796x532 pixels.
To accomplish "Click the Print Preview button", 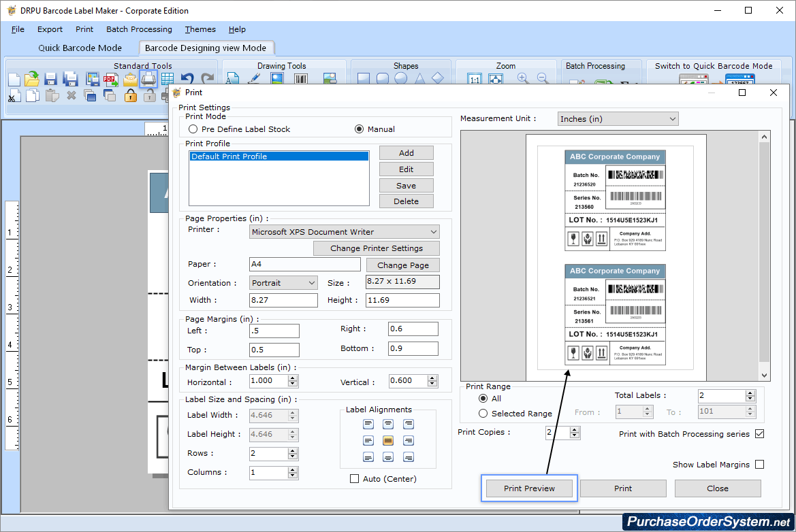I will coord(528,488).
